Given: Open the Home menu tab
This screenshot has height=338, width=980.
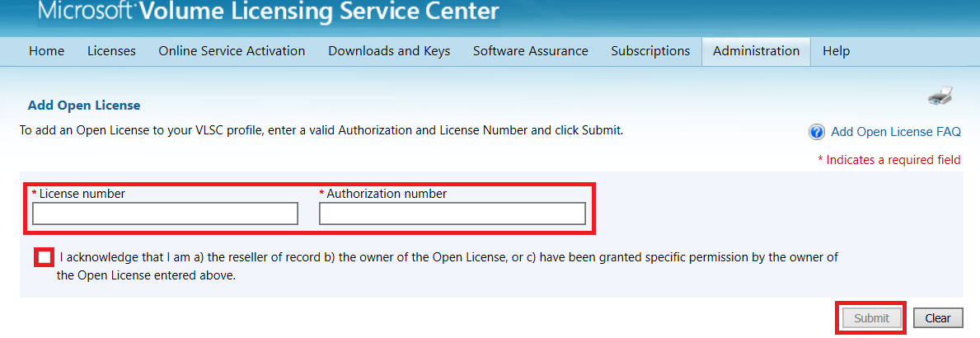Looking at the screenshot, I should [47, 51].
